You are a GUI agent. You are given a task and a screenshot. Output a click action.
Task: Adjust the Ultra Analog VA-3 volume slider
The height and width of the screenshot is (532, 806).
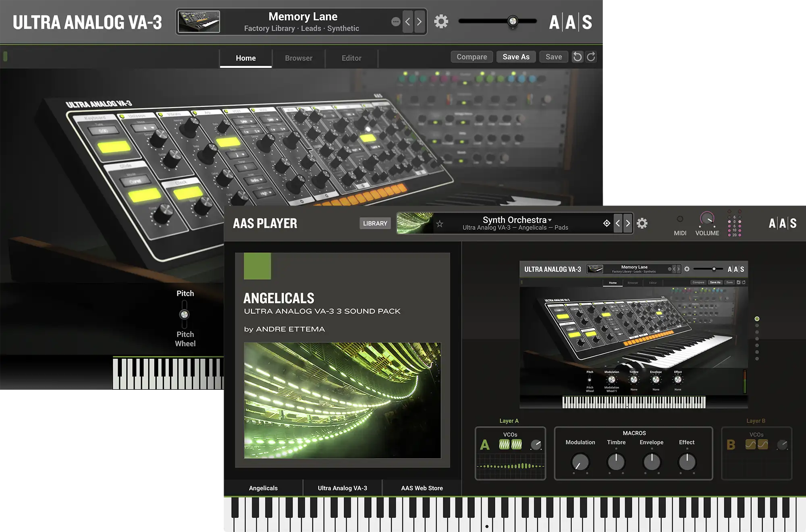(x=513, y=21)
